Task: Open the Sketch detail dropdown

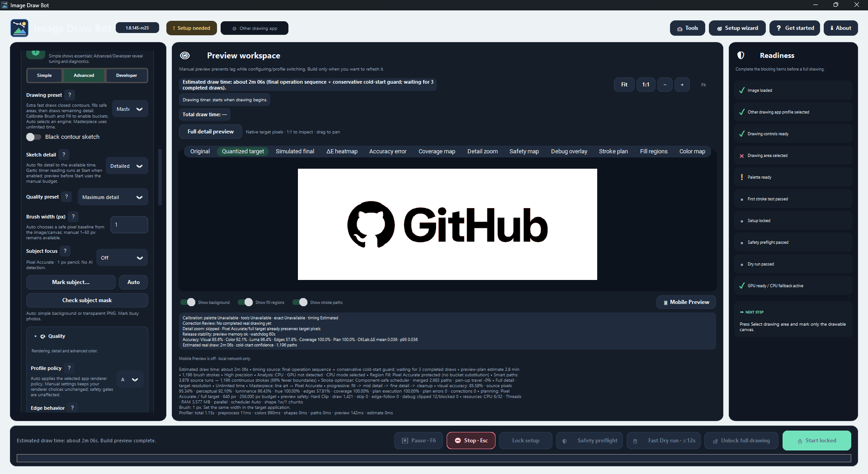Action: tap(127, 166)
